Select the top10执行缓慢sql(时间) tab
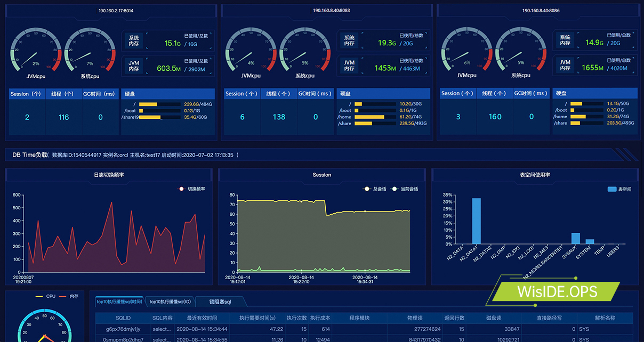This screenshot has height=342, width=644. [x=119, y=302]
